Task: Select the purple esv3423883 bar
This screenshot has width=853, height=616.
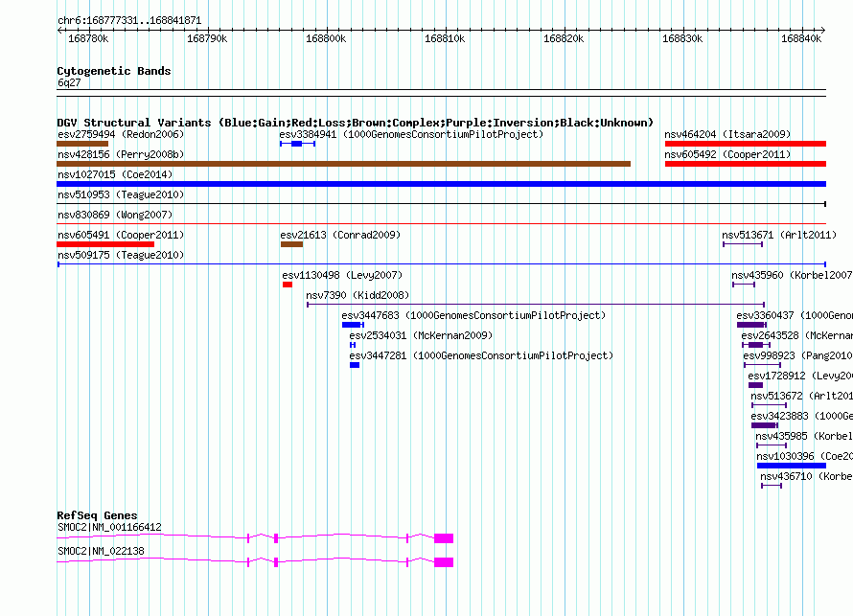Action: tap(764, 425)
